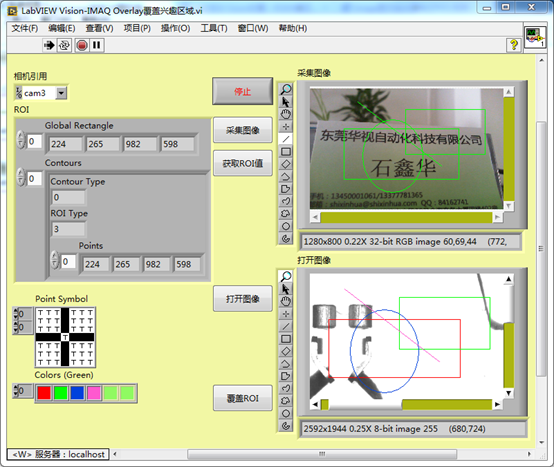Click the Run arrow toolbar button
Viewport: 554px width, 467px height.
tap(49, 45)
